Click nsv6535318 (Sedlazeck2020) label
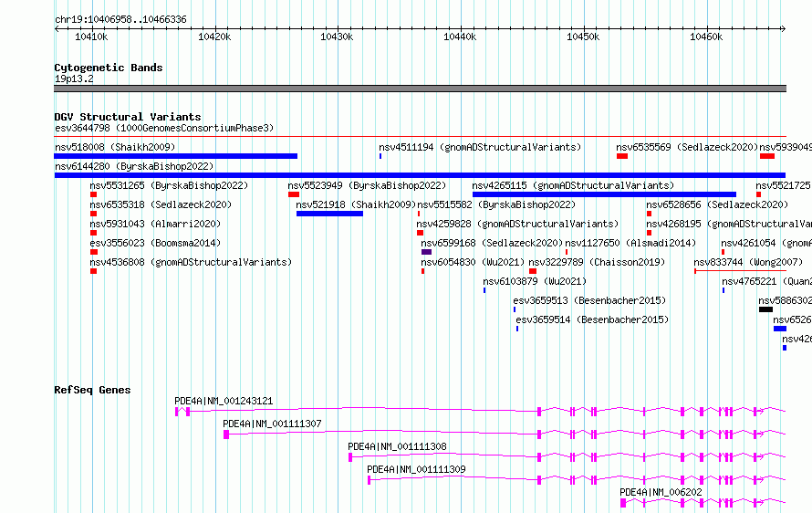 161,204
